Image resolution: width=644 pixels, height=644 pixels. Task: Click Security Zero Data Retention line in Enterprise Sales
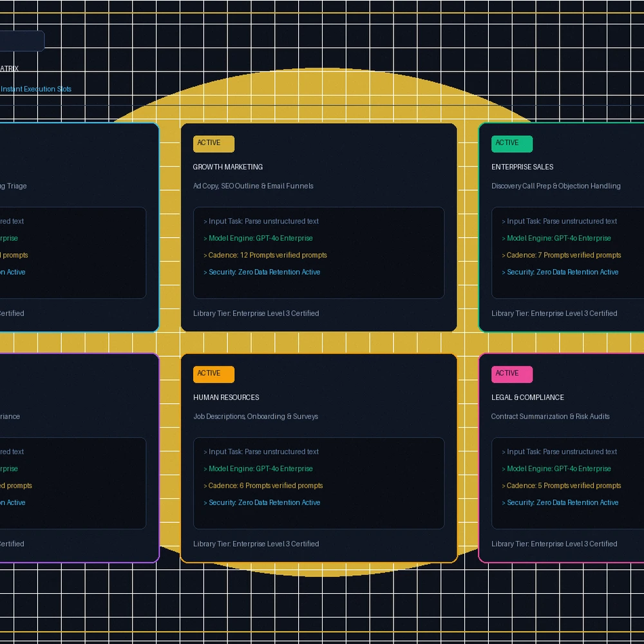tap(560, 272)
